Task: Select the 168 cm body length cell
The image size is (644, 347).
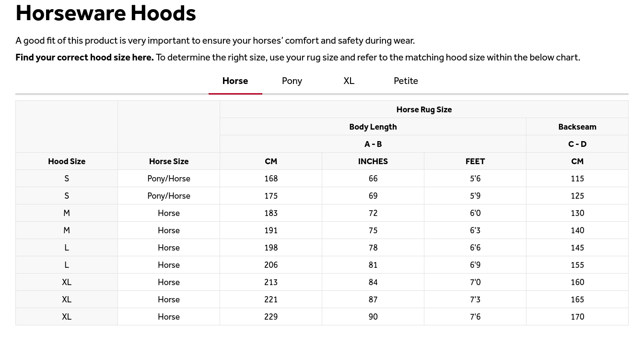Action: point(271,179)
